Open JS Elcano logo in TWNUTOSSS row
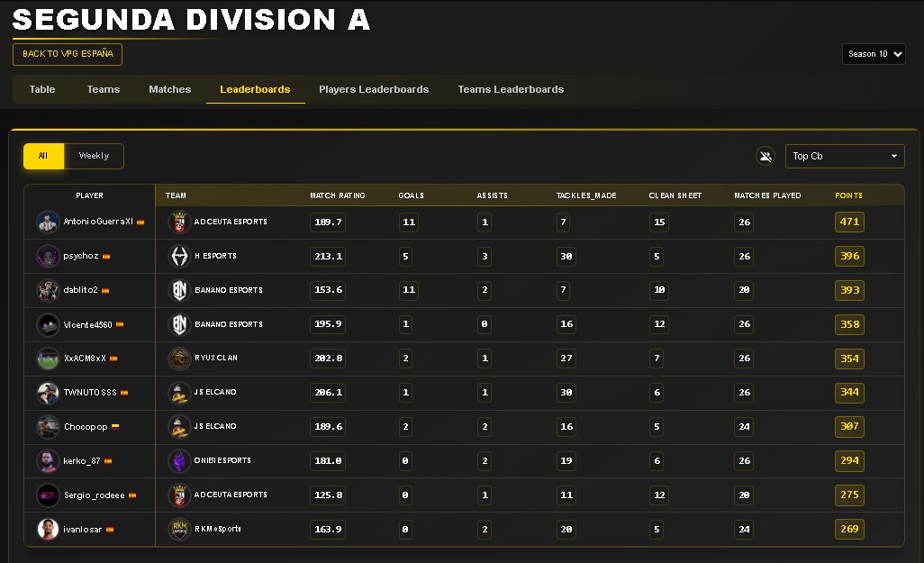The width and height of the screenshot is (924, 563). pyautogui.click(x=179, y=393)
